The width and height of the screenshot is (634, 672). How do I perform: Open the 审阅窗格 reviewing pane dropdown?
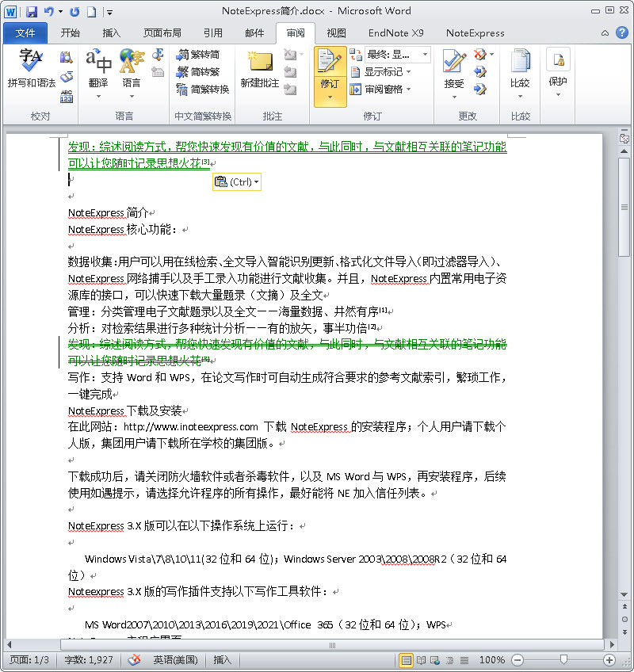[380, 90]
